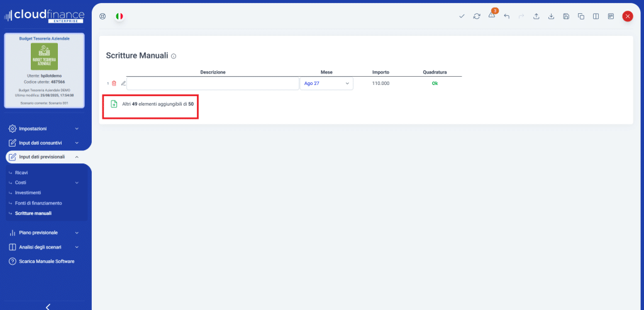The image size is (644, 310).
Task: Click the split view layout icon
Action: tap(596, 16)
